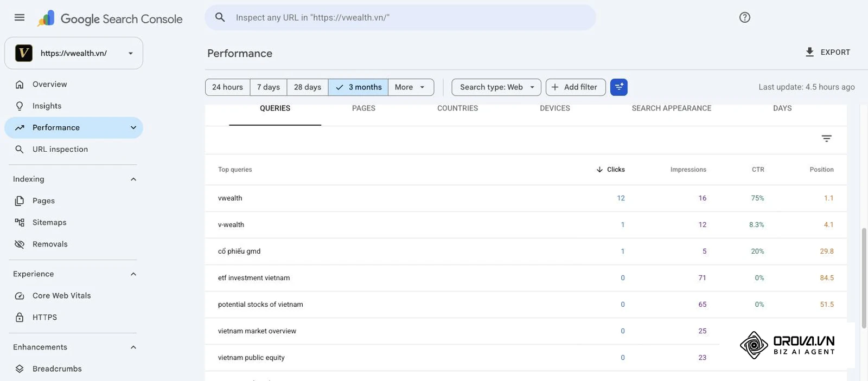
Task: Click the cổ phiếu gmd query
Action: coord(239,251)
